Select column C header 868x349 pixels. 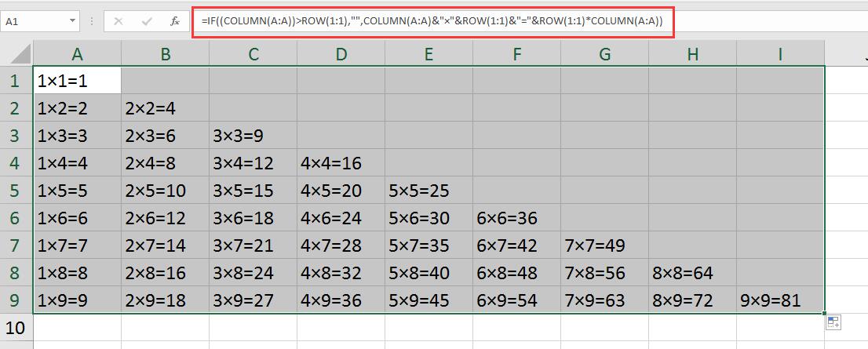pos(253,53)
